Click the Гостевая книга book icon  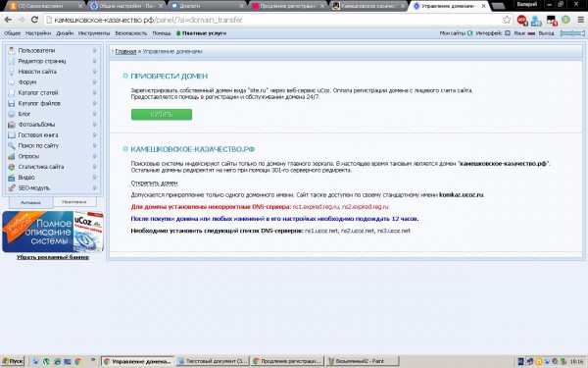[x=12, y=134]
